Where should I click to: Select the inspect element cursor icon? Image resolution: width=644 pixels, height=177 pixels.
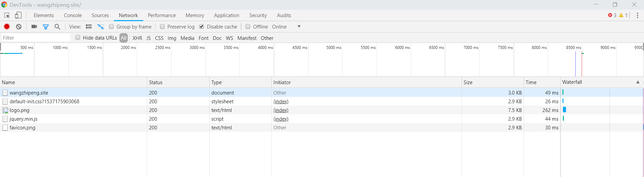coord(7,15)
